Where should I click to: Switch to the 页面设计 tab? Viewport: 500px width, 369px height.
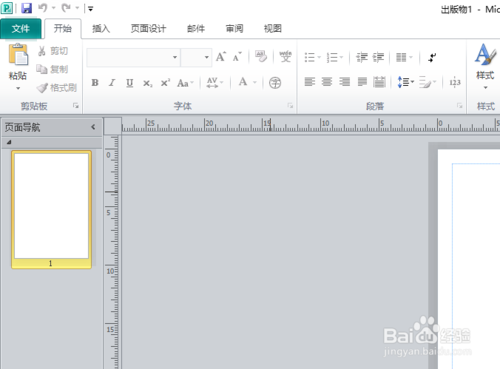148,29
